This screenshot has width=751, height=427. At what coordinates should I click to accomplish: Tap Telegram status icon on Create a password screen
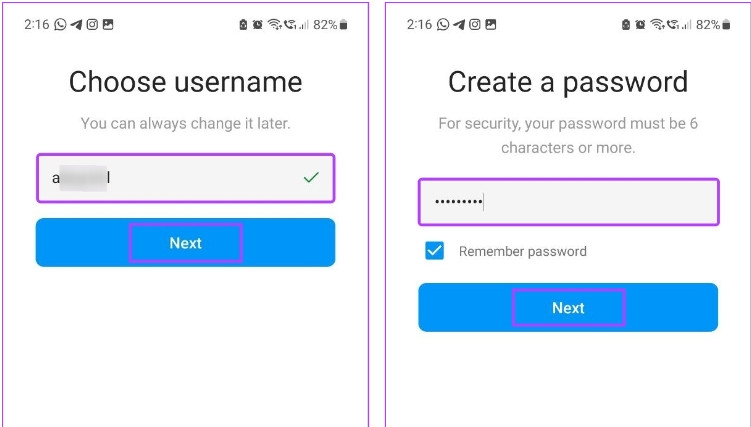[458, 24]
